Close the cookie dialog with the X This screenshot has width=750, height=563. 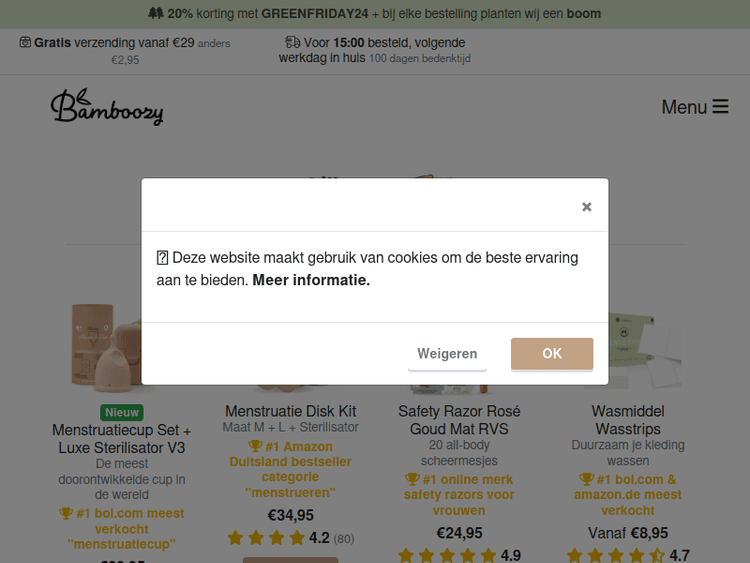(586, 207)
